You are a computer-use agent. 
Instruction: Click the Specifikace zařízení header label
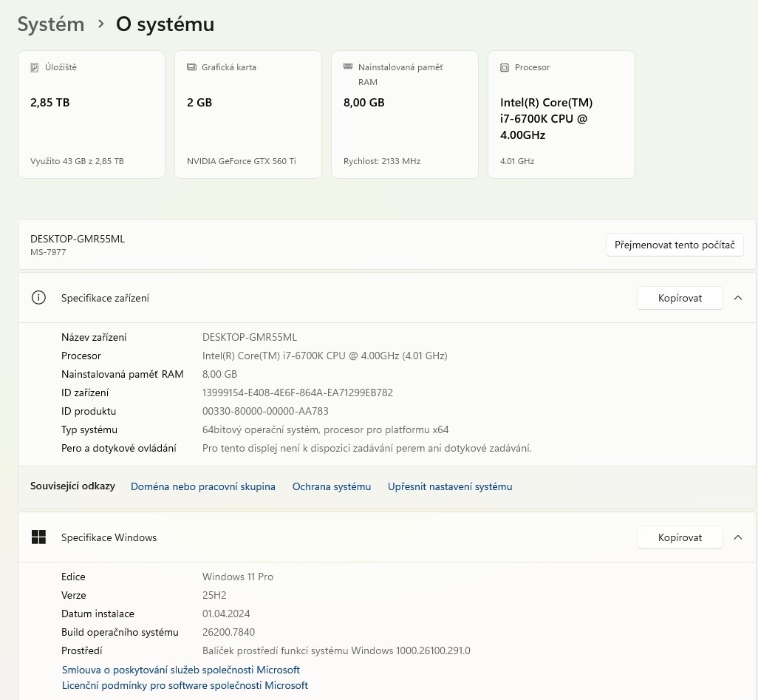tap(105, 298)
